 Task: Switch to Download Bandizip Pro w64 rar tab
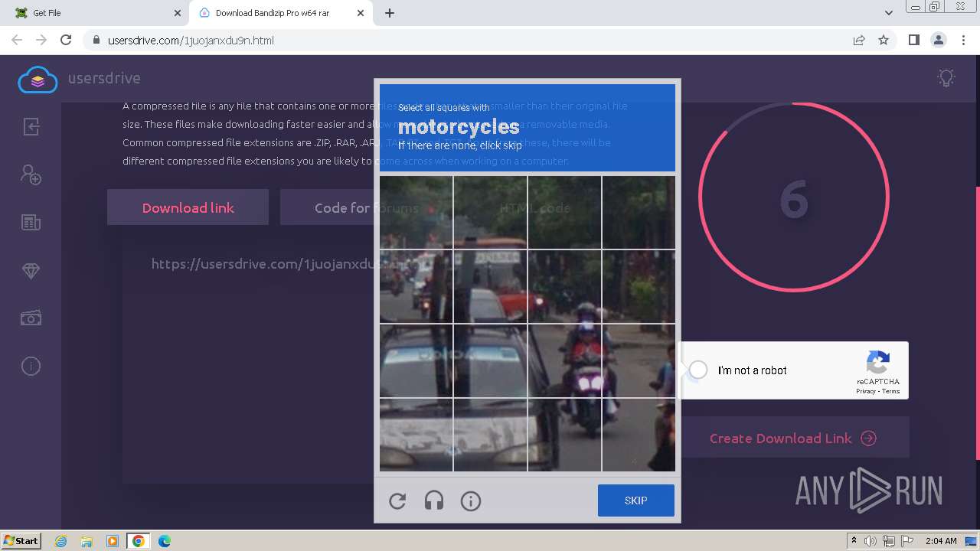(280, 13)
